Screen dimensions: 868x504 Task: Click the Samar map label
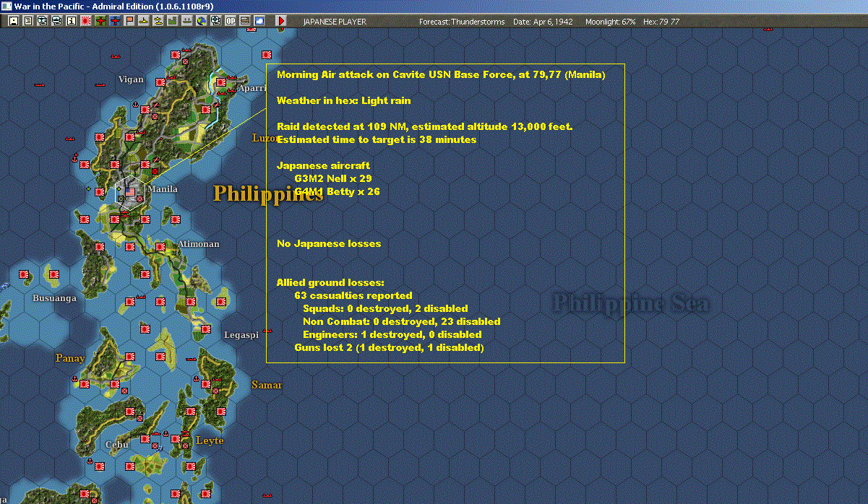point(267,385)
